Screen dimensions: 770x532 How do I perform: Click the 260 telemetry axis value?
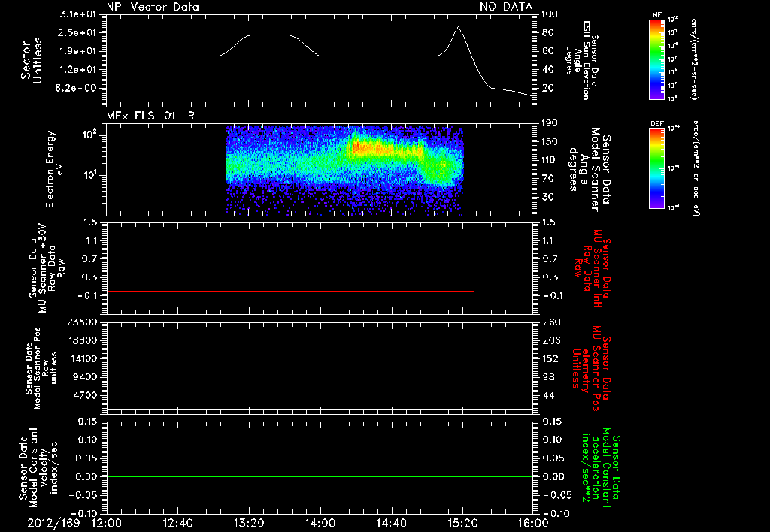[551, 322]
